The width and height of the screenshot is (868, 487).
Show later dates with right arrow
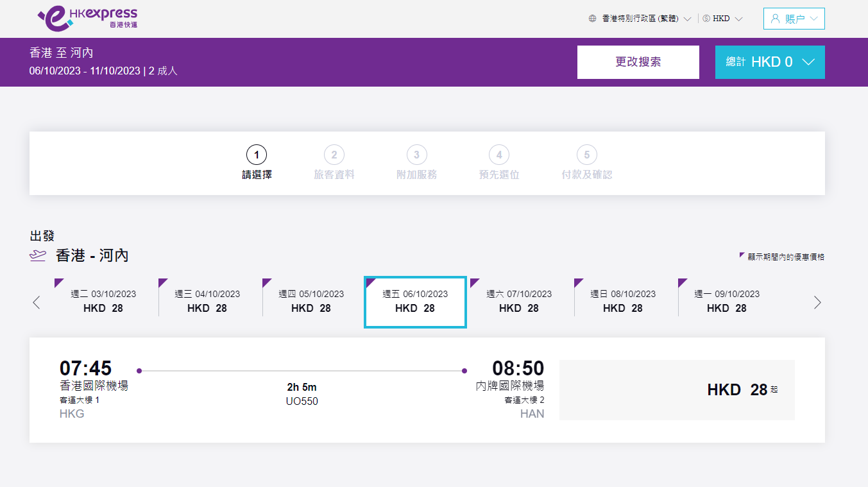tap(817, 302)
